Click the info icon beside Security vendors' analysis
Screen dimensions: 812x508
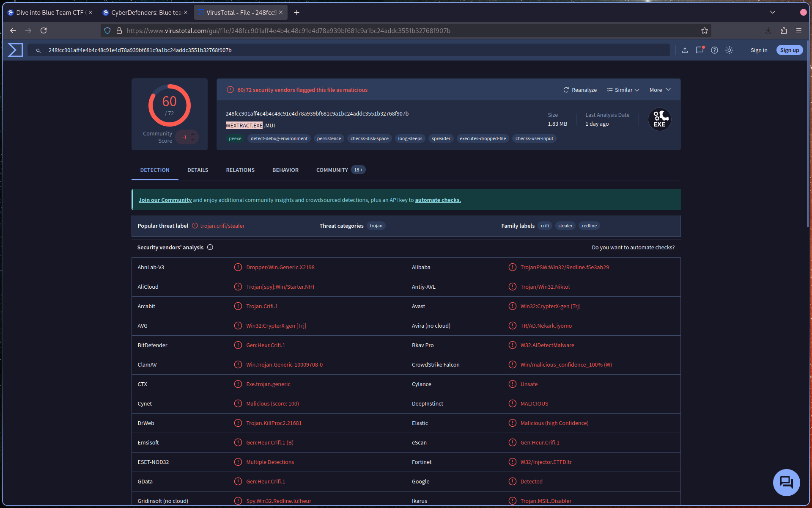click(x=210, y=247)
